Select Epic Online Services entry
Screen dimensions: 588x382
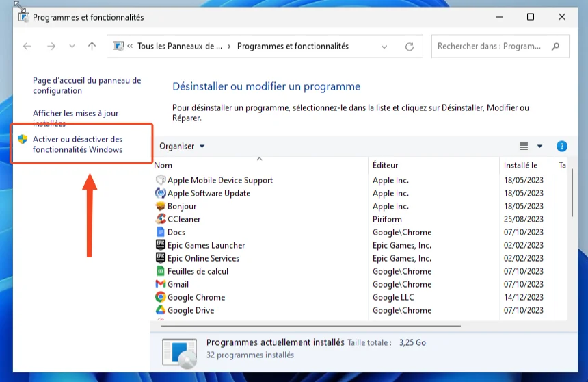(x=203, y=258)
